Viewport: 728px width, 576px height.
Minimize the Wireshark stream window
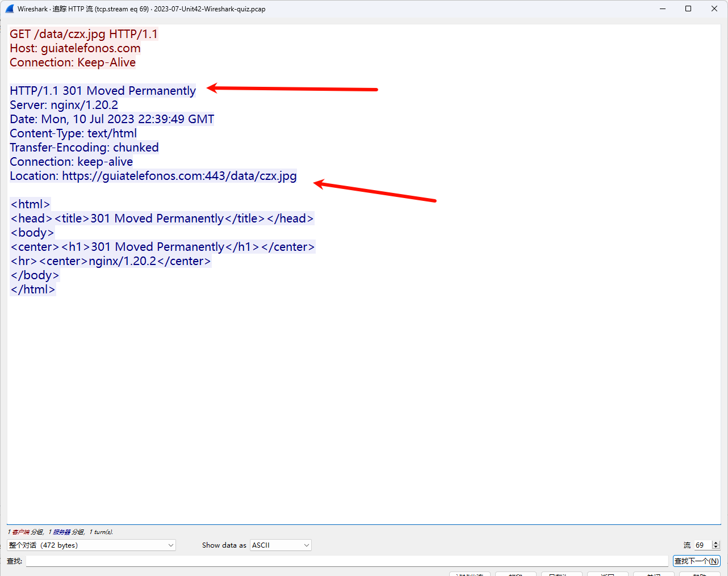[x=662, y=9]
